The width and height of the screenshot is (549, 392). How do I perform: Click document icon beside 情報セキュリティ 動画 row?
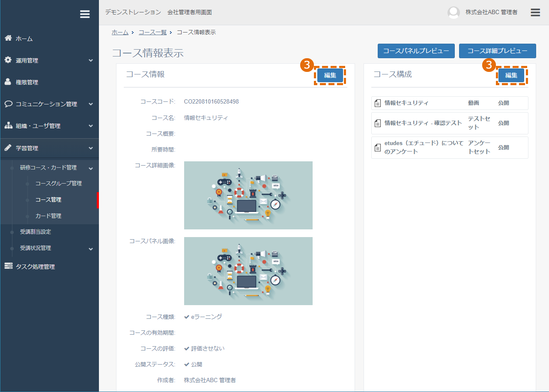[377, 103]
